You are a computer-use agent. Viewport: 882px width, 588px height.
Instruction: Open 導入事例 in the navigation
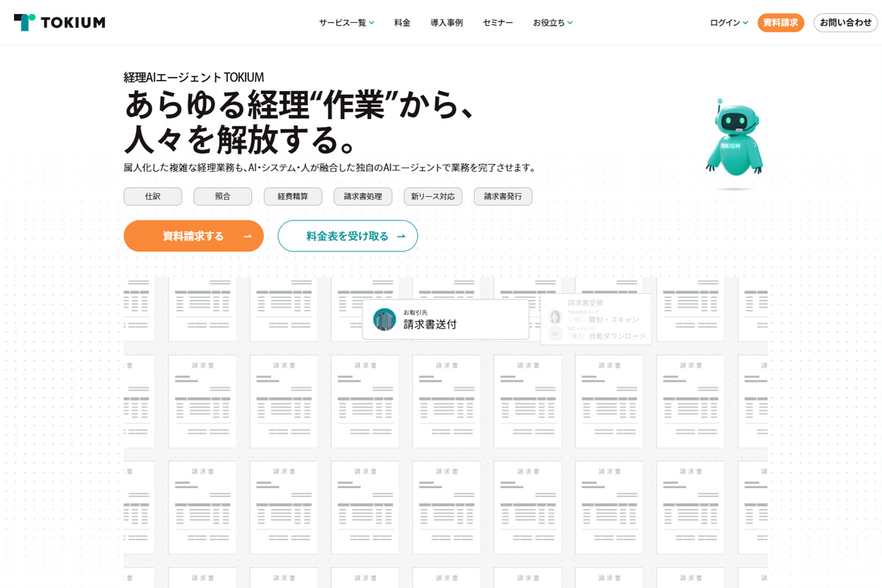point(446,23)
